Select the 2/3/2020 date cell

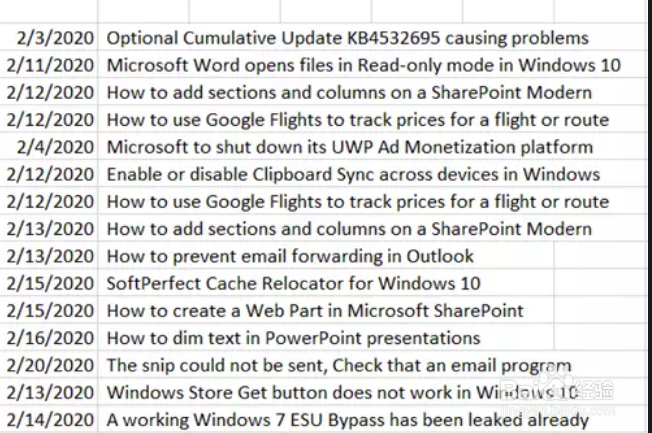click(49, 38)
